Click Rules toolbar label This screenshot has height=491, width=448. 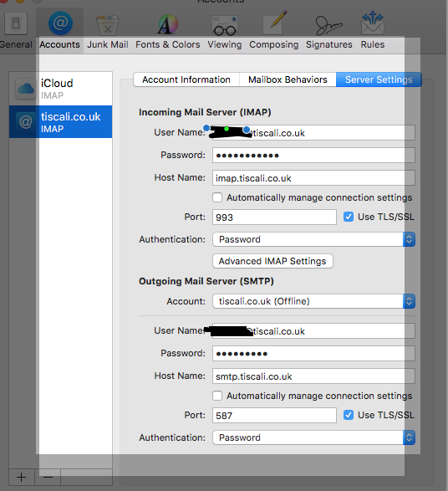373,45
